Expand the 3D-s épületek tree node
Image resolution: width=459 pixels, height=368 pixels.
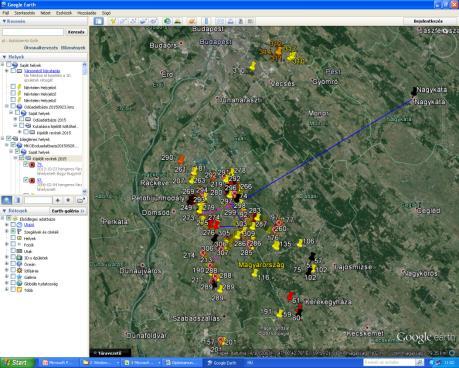tap(7, 257)
